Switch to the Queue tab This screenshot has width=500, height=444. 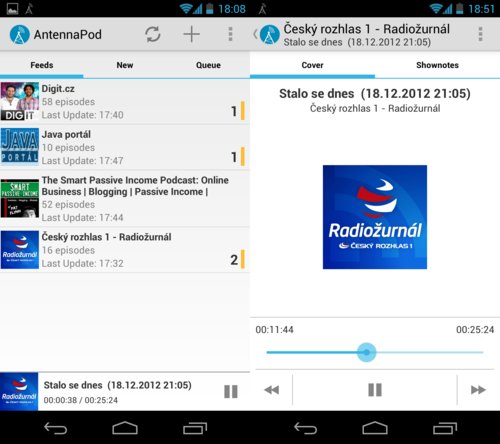pos(208,65)
